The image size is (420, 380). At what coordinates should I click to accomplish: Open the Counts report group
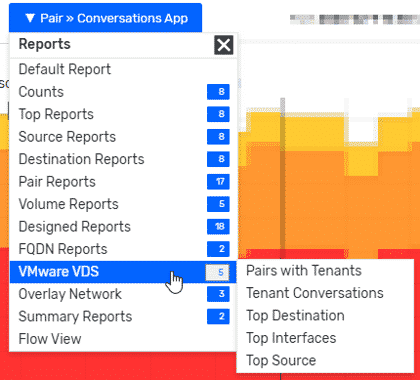coord(123,92)
